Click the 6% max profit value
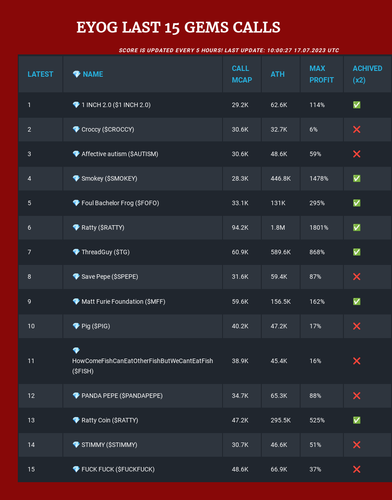 [x=313, y=129]
